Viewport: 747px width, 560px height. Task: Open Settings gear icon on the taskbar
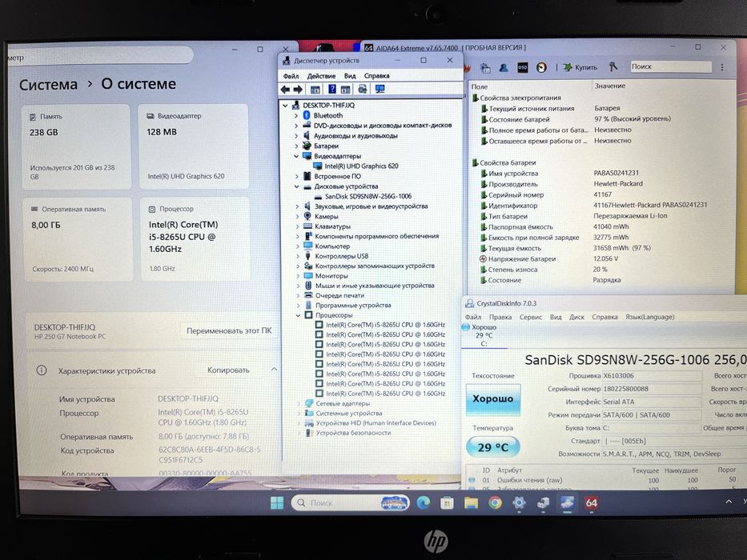point(519,502)
